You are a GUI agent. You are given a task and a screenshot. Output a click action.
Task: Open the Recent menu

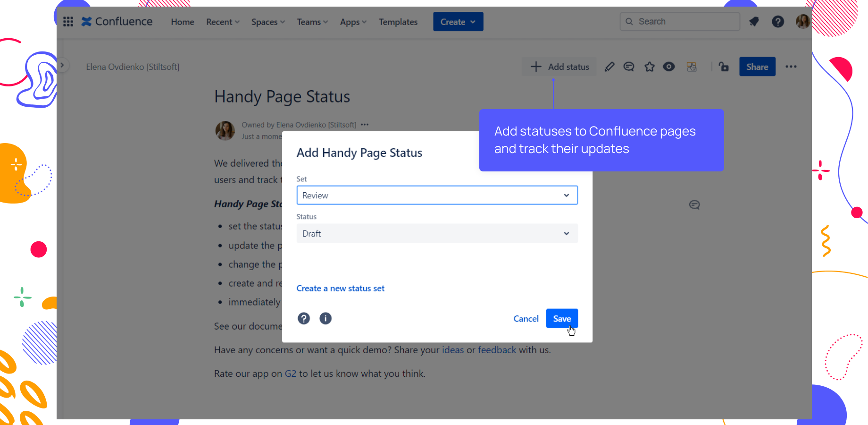point(223,22)
